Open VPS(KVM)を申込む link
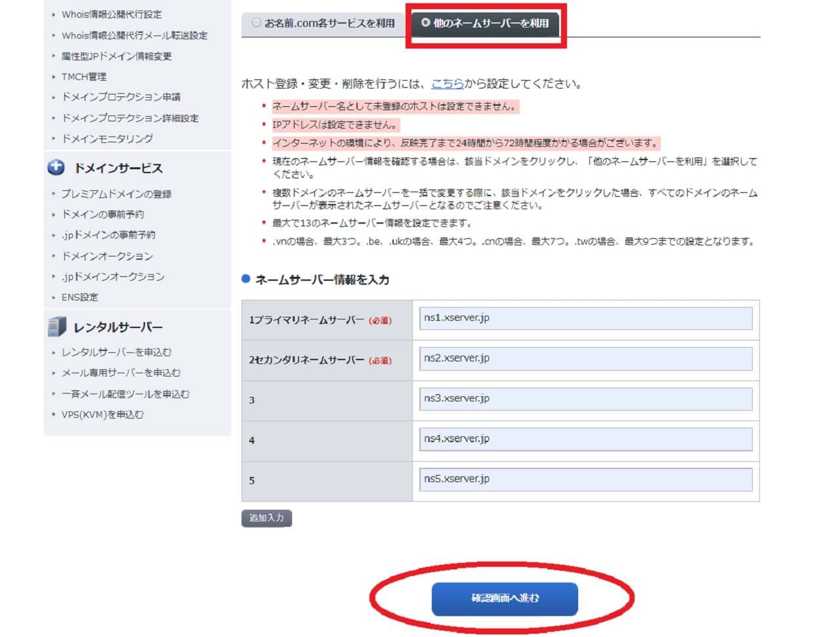Screen dimensions: 840x637 [x=102, y=415]
